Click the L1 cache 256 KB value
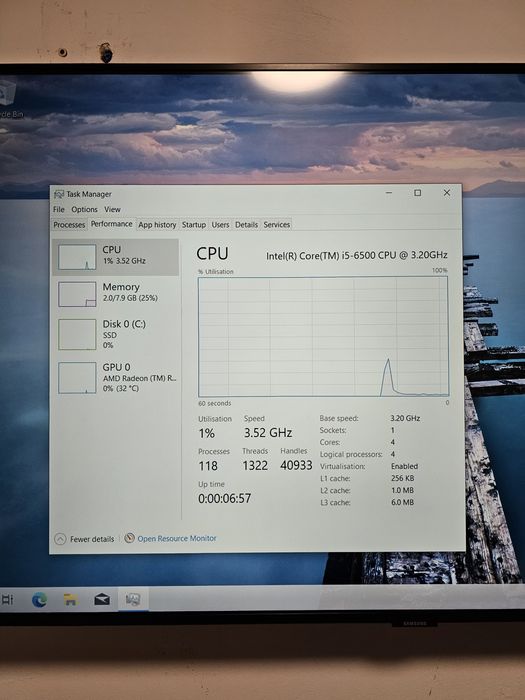 (x=403, y=478)
